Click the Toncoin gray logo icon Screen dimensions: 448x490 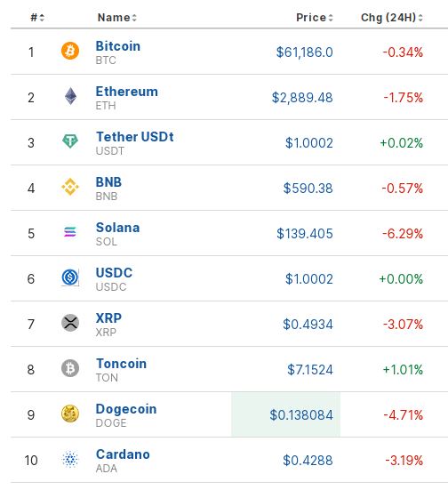(x=70, y=368)
